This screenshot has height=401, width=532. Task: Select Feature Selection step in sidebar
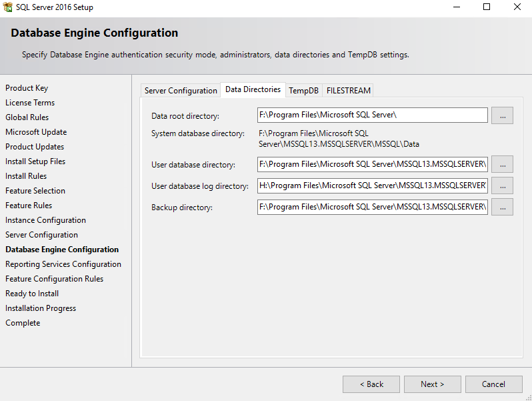click(35, 190)
